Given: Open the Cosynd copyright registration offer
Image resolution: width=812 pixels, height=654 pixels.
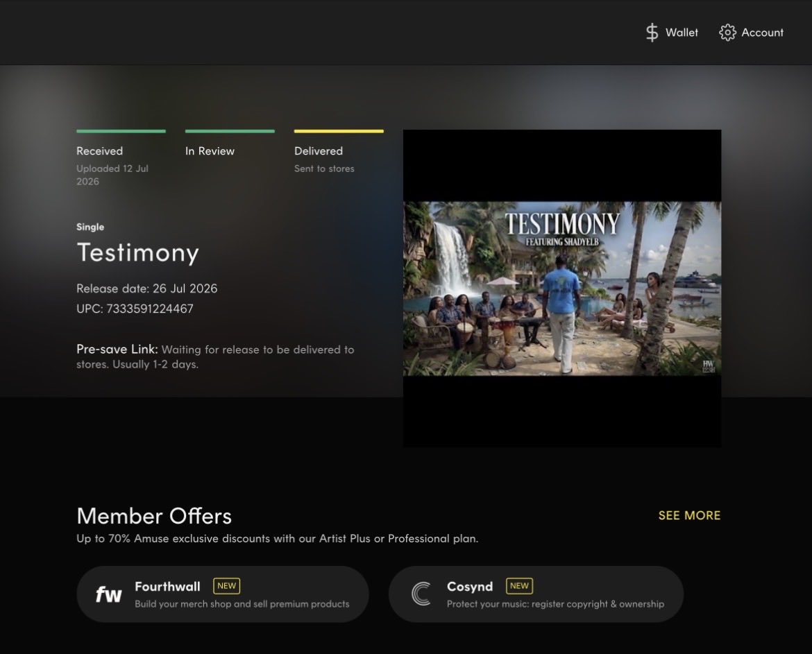Looking at the screenshot, I should click(x=536, y=594).
